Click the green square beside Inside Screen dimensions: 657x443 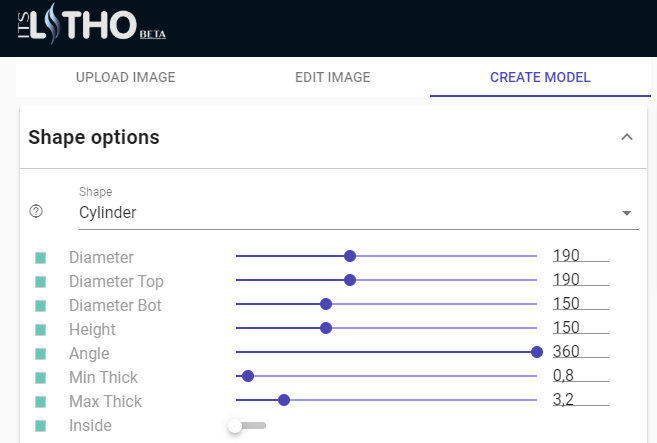41,426
